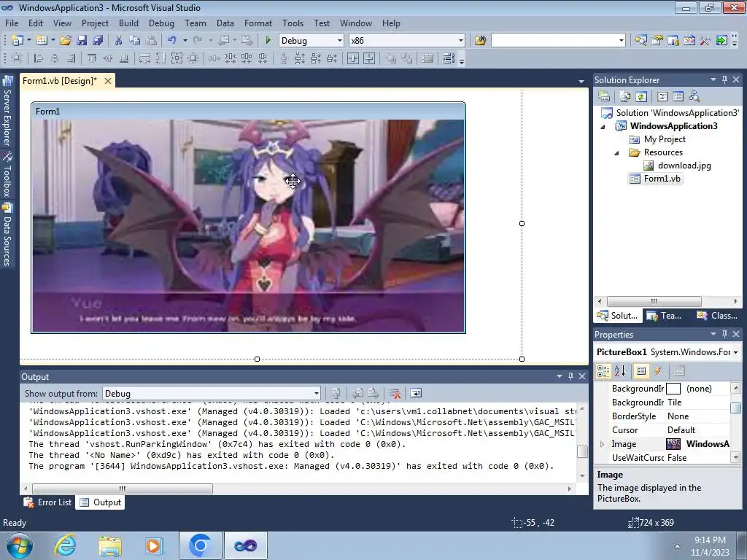Image resolution: width=747 pixels, height=560 pixels.
Task: Open the Build menu
Action: [128, 23]
